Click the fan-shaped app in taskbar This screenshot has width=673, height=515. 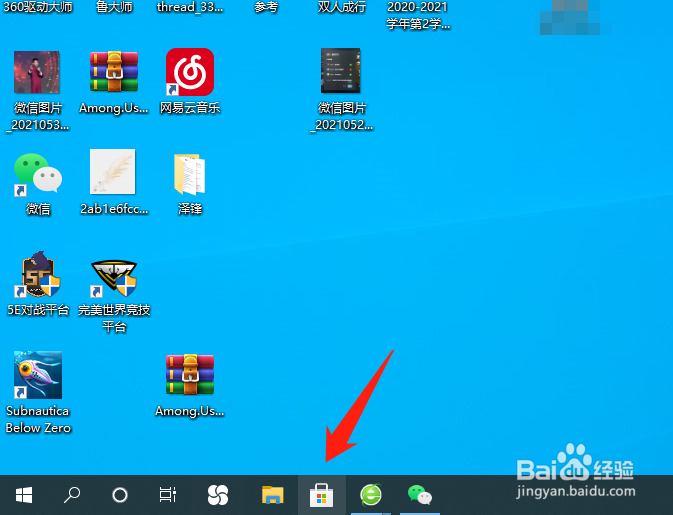click(x=218, y=495)
